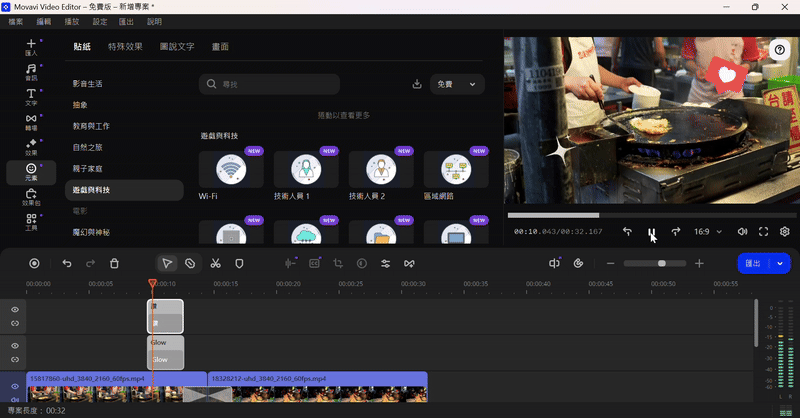Open help via question mark icon
The width and height of the screenshot is (800, 418).
[780, 50]
